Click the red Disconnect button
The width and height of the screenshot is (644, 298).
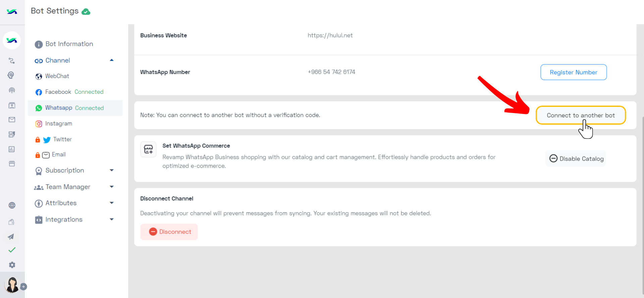click(x=169, y=232)
